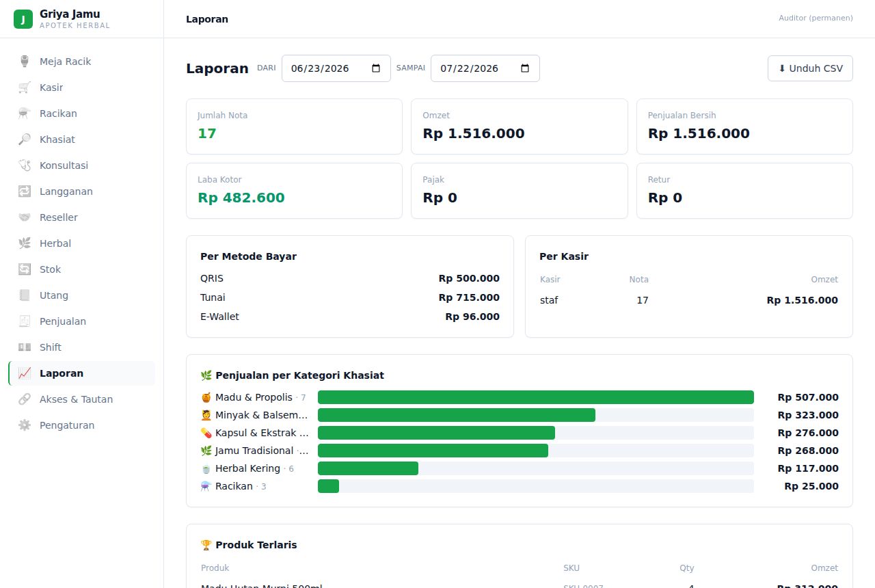This screenshot has height=588, width=875.
Task: Click the Konsultasi stethoscope icon
Action: click(25, 165)
